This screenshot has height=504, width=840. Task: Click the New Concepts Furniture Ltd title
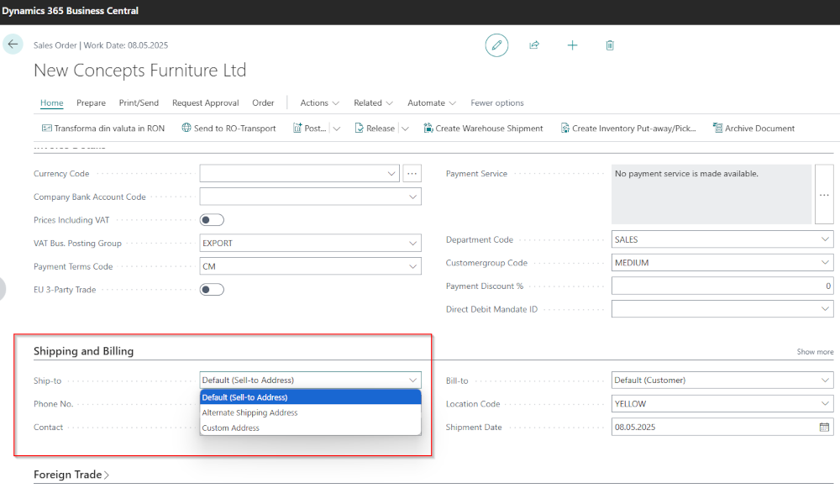click(139, 71)
